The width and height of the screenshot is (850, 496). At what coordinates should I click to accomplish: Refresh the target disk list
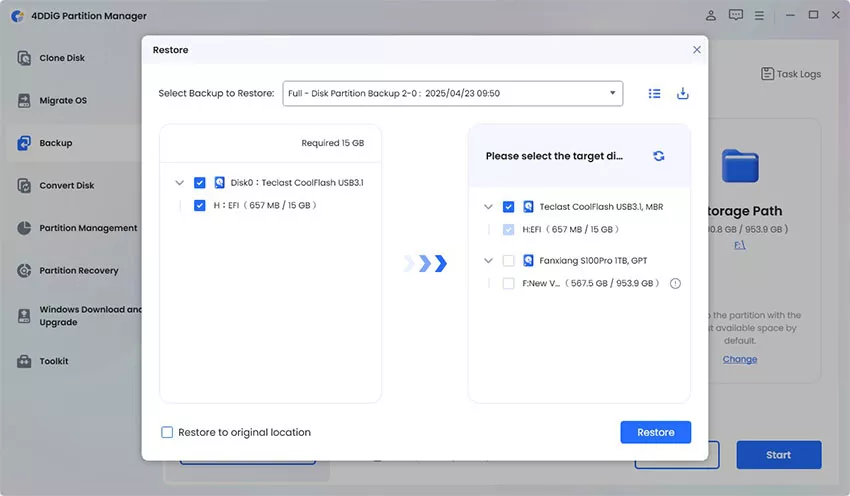[659, 156]
